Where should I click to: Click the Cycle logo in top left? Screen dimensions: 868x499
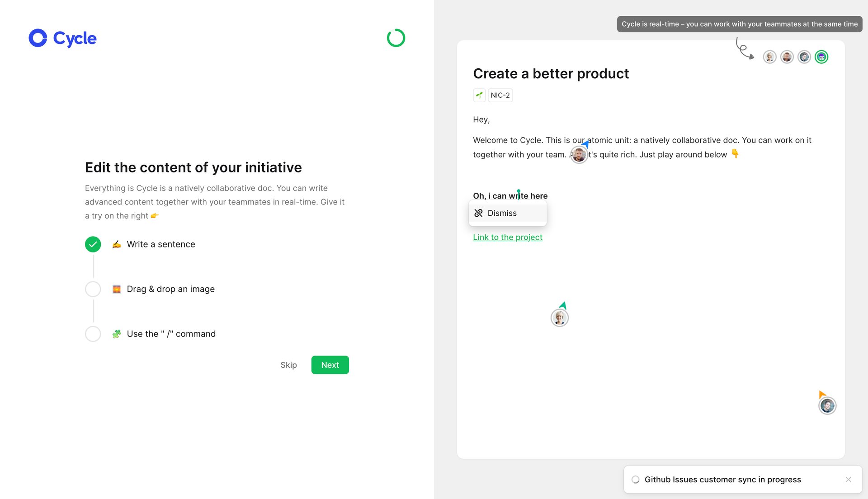(62, 38)
